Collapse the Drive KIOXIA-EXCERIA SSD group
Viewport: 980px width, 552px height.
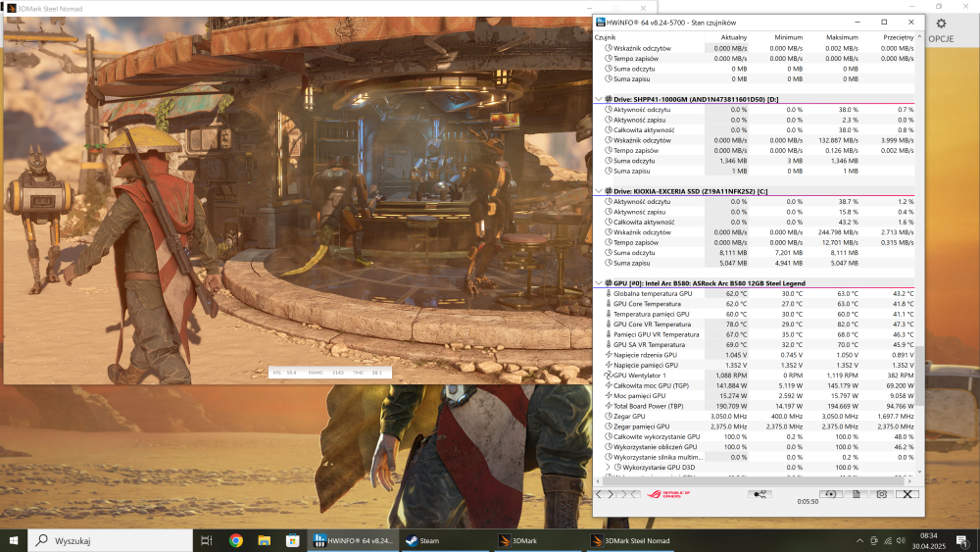click(x=599, y=191)
